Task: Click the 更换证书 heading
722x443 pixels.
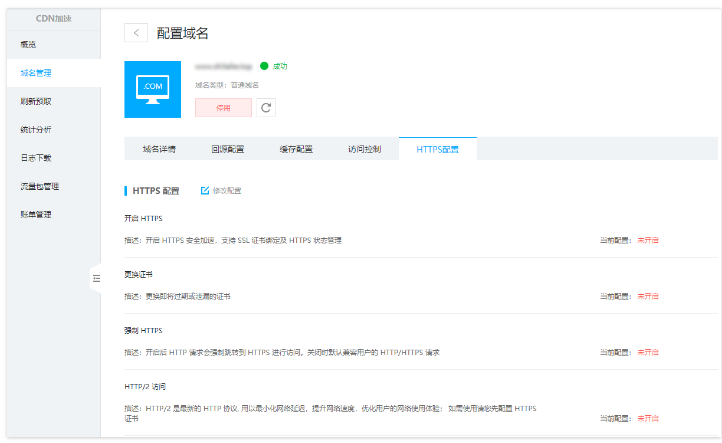Action: 138,274
